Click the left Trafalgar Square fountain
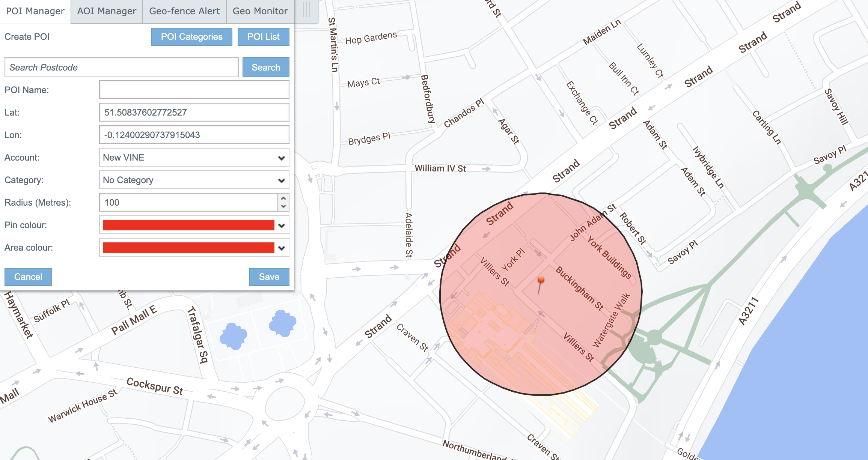Screen dimensions: 868x460 [x=234, y=336]
